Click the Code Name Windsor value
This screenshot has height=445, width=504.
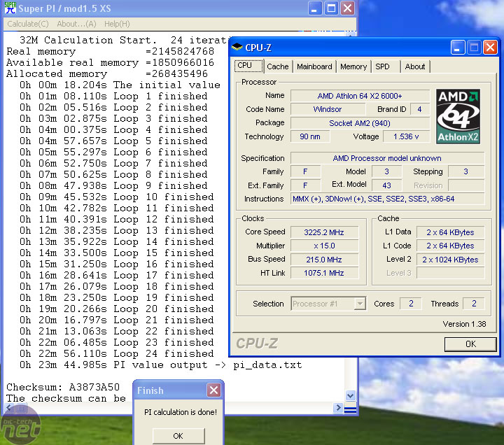pyautogui.click(x=327, y=109)
